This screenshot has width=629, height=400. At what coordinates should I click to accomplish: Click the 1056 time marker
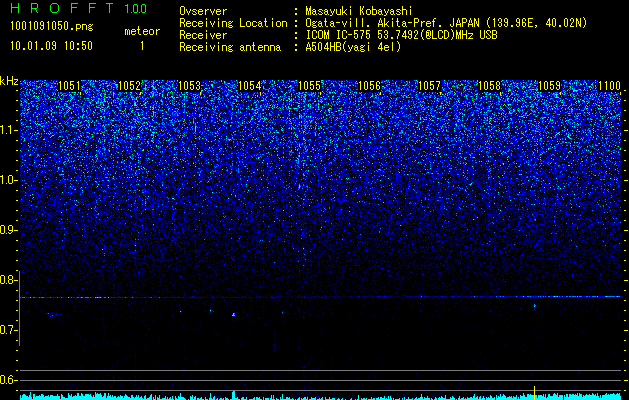point(369,86)
